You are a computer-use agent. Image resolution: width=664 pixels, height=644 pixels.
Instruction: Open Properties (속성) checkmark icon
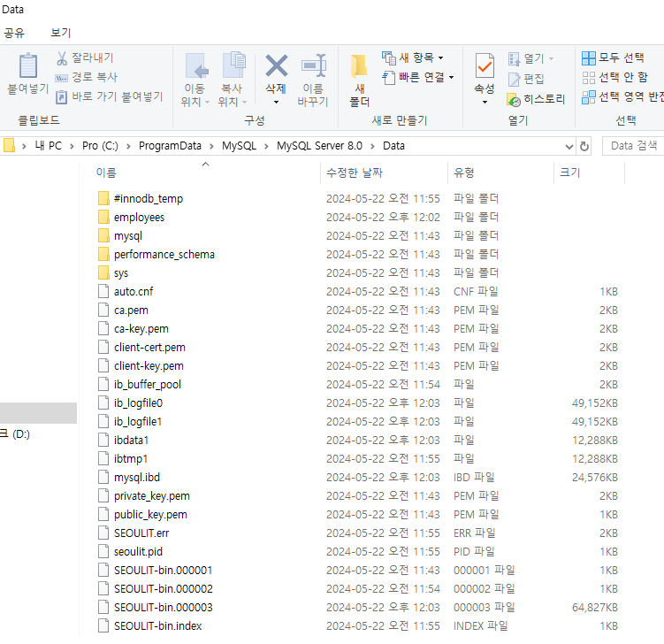click(x=485, y=65)
